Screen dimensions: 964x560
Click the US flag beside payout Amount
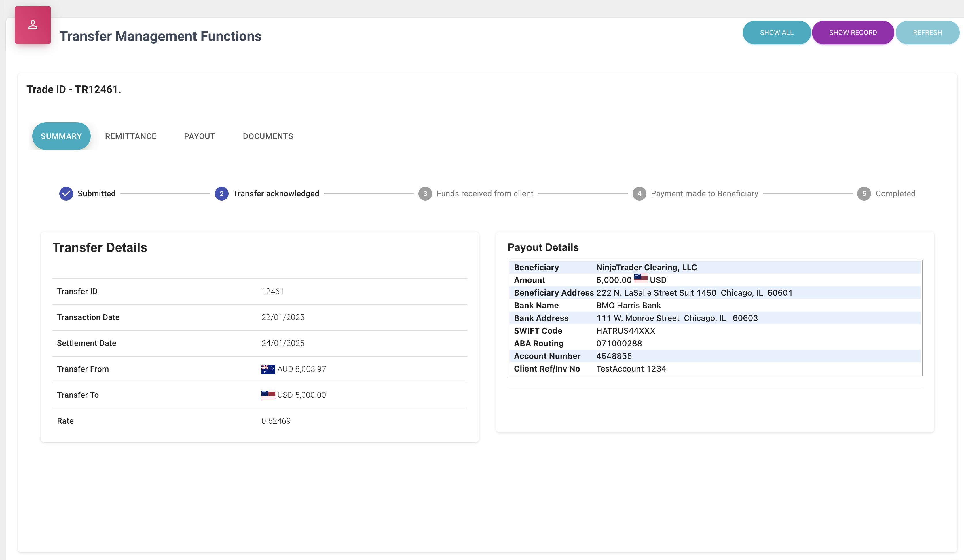641,279
